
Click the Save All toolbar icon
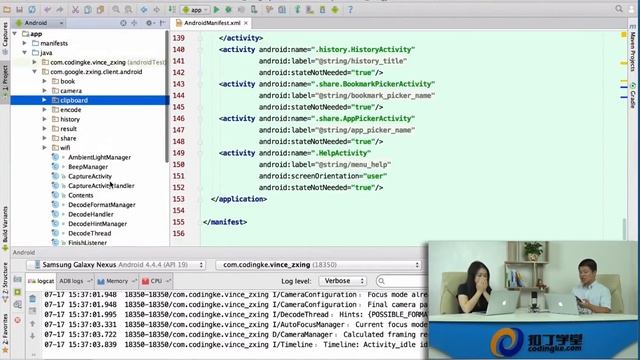click(x=20, y=9)
